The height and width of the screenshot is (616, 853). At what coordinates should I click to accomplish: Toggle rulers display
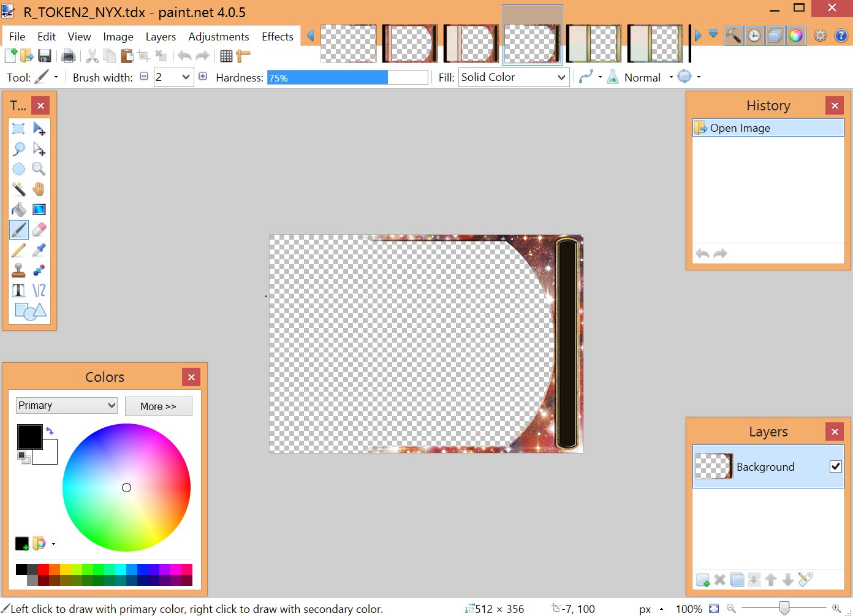pyautogui.click(x=243, y=56)
